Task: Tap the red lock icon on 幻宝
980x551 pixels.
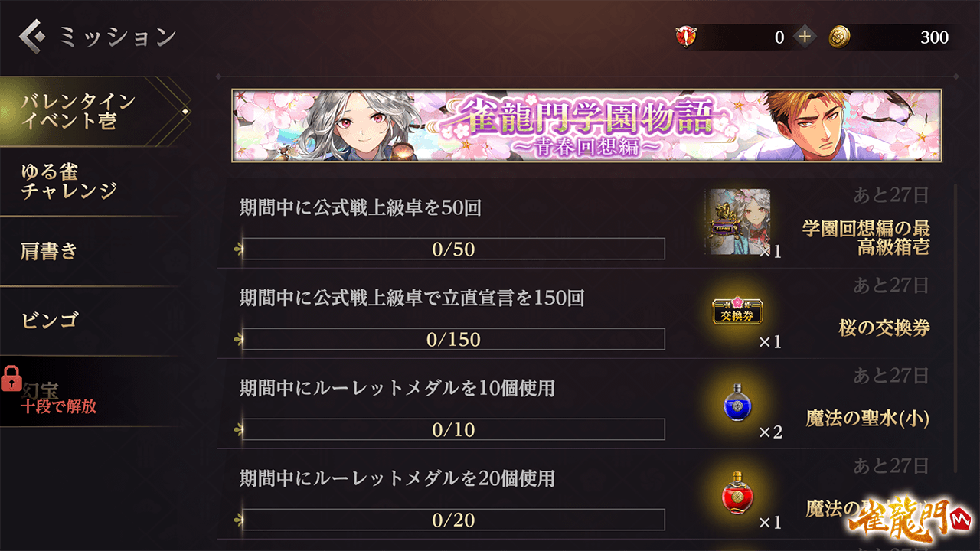Action: coord(12,380)
